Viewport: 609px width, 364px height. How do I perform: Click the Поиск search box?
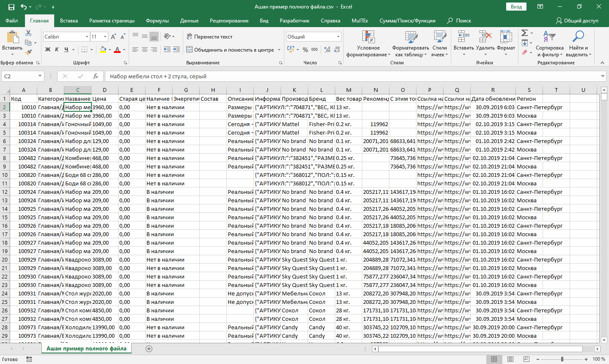(460, 21)
